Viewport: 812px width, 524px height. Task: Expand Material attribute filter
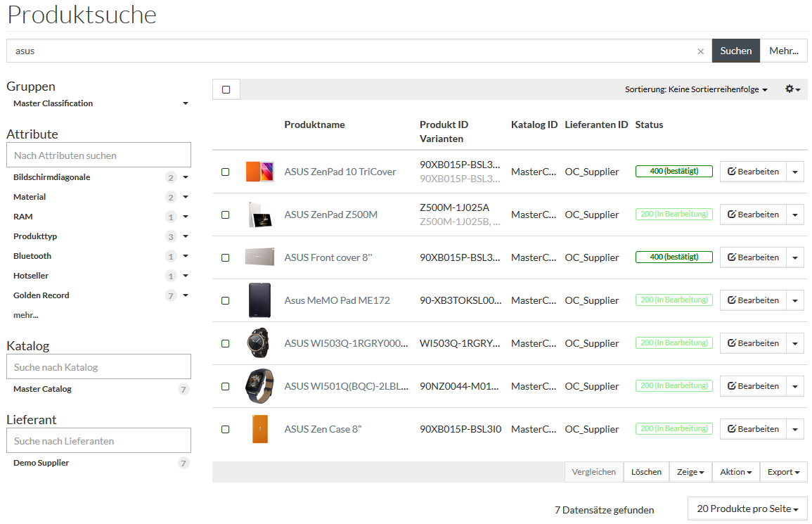(186, 197)
